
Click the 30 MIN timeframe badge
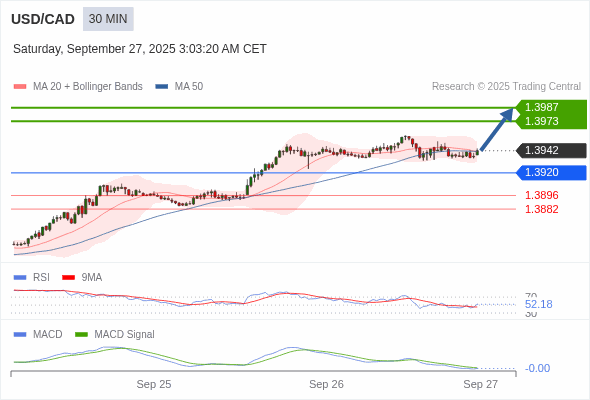(x=108, y=19)
